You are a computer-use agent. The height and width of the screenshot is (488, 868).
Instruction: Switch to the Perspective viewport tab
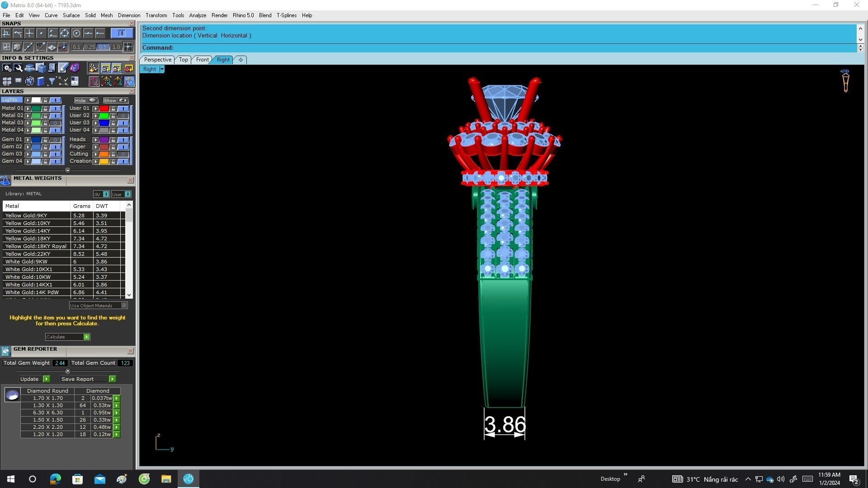[x=157, y=60]
